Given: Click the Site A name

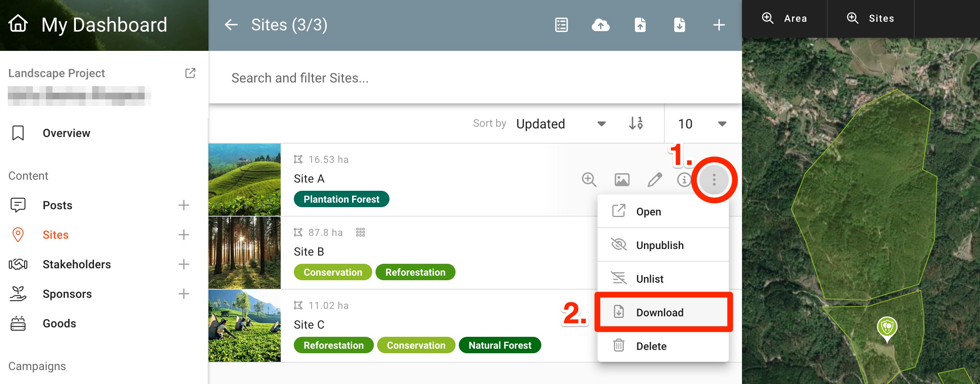Looking at the screenshot, I should (309, 178).
